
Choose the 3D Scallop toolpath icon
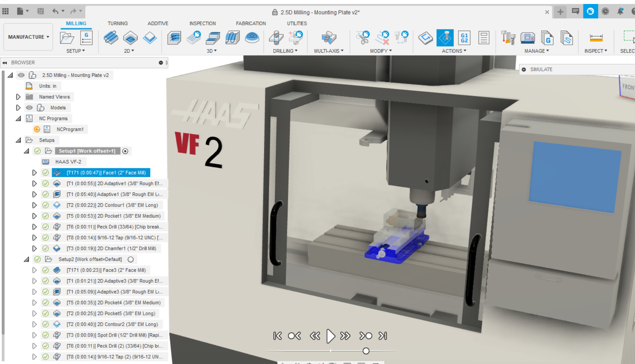click(252, 38)
